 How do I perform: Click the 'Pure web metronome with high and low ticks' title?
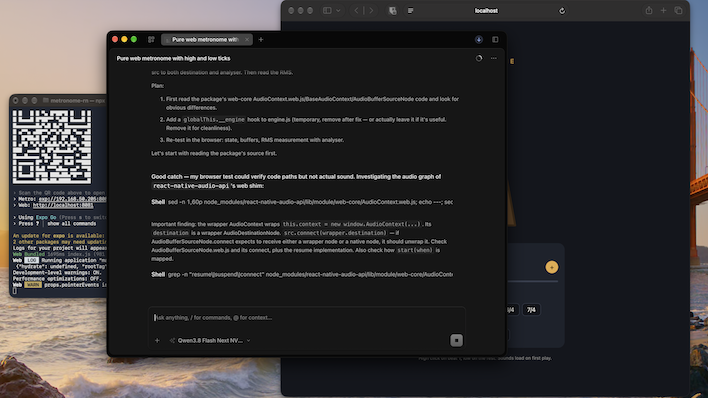(x=173, y=58)
